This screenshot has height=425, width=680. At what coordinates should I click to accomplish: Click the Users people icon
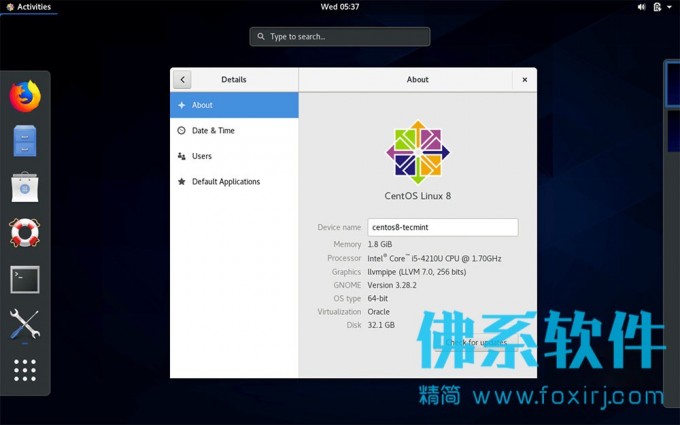coord(181,156)
